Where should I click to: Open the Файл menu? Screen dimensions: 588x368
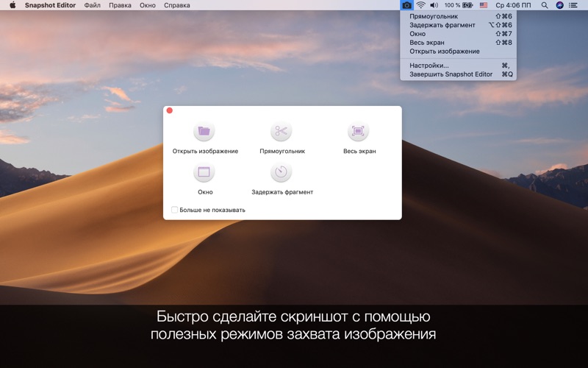coord(93,5)
